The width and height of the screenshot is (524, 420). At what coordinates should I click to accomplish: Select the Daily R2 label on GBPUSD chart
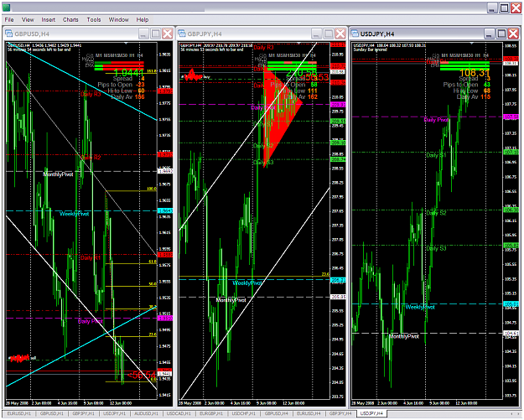(x=91, y=158)
